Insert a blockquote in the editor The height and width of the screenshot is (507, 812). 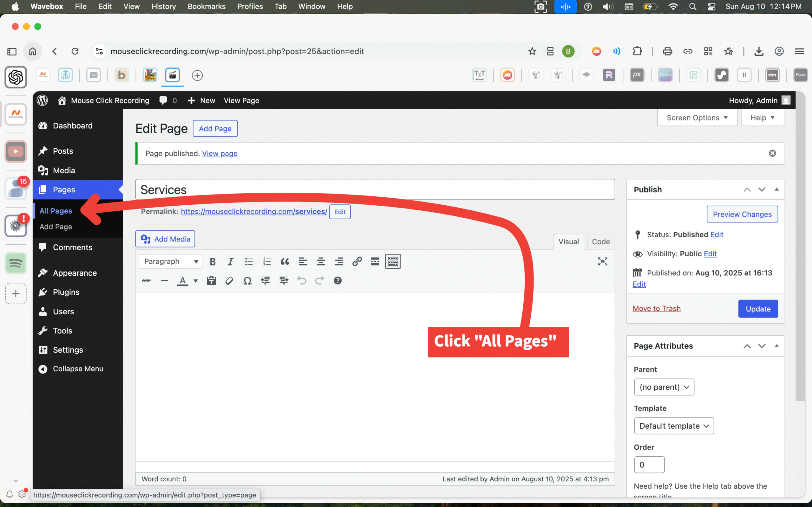click(285, 261)
